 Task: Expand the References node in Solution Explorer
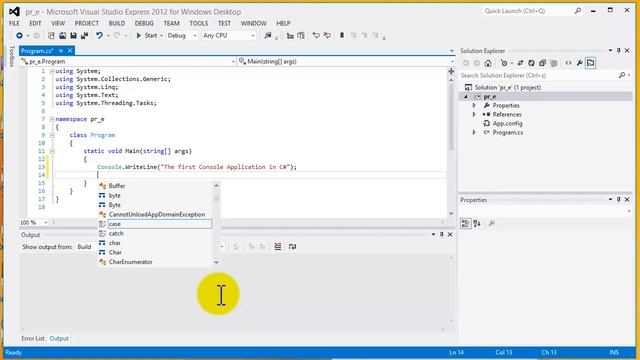pos(474,115)
